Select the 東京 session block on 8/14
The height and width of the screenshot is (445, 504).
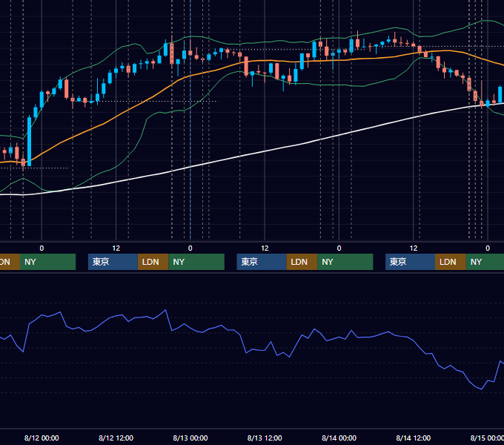pos(410,262)
